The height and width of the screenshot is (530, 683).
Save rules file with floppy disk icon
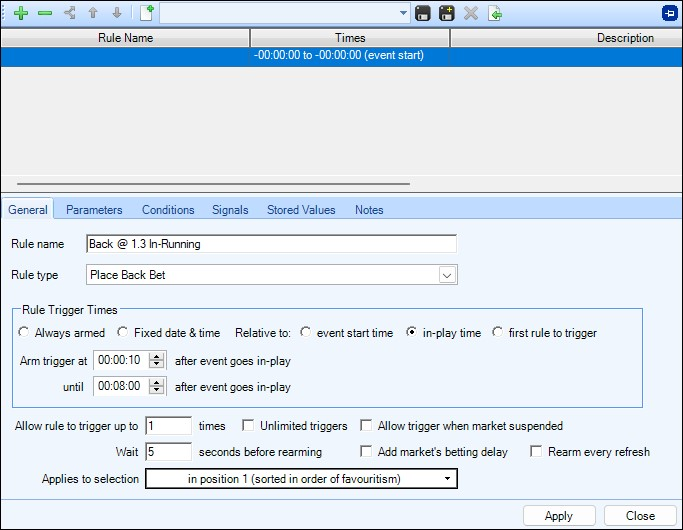point(423,13)
